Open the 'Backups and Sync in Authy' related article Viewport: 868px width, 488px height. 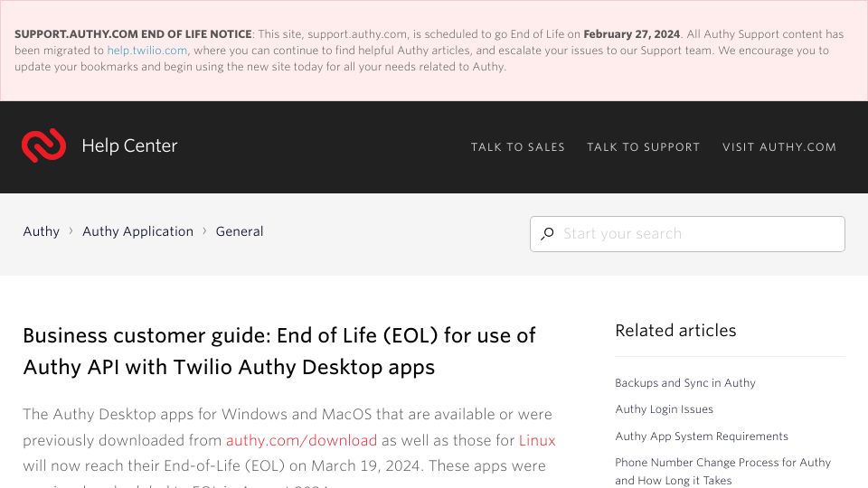(x=684, y=383)
